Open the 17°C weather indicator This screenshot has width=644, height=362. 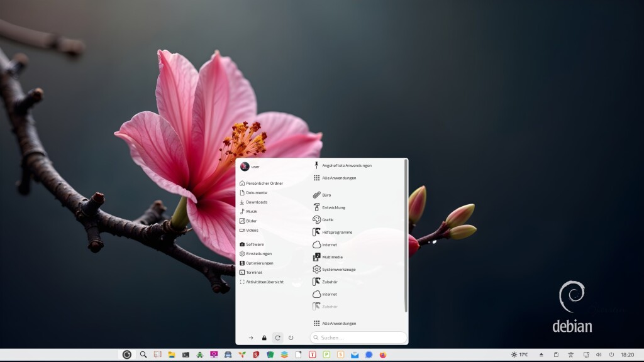click(x=519, y=354)
